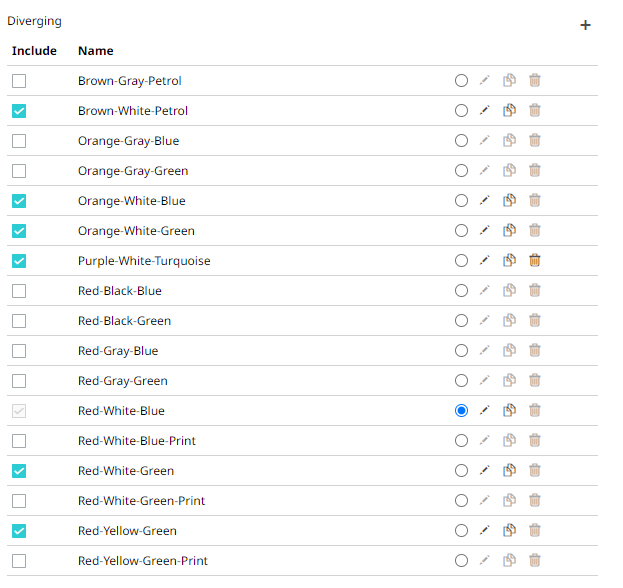Click trash icon for Brown-White-Petrol
Viewport: 623px width, 588px height.
coord(535,110)
